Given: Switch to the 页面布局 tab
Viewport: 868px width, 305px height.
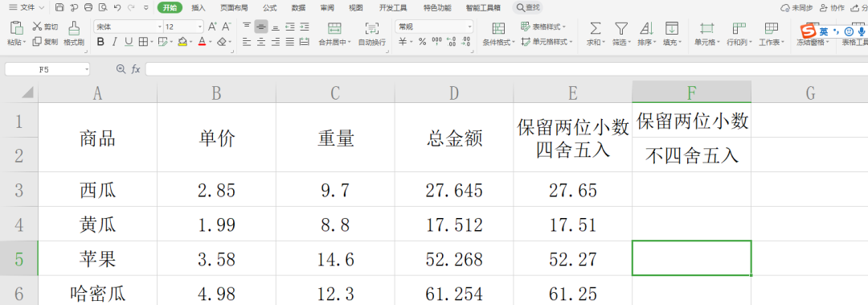Looking at the screenshot, I should [234, 8].
